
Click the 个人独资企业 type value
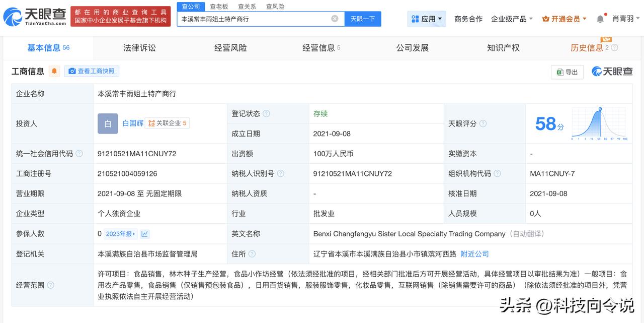(x=119, y=214)
